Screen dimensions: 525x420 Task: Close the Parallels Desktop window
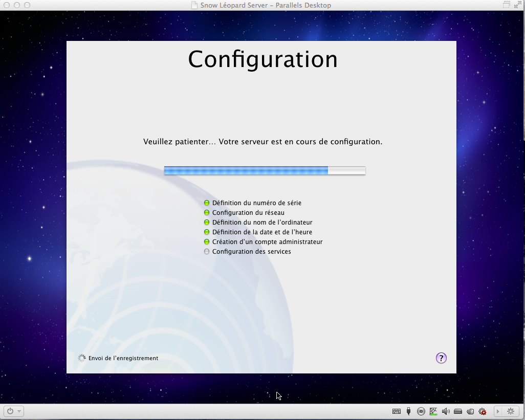(6, 5)
